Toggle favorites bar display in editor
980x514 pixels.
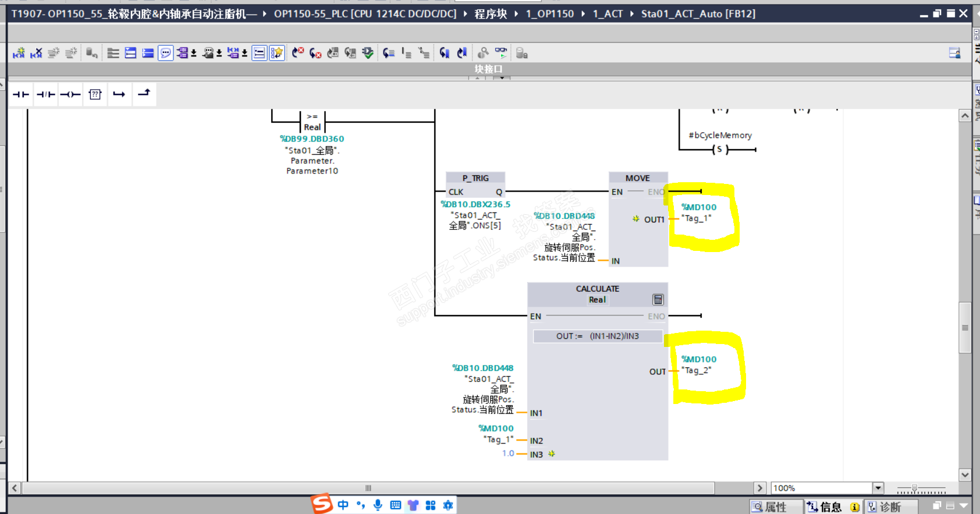pyautogui.click(x=276, y=53)
